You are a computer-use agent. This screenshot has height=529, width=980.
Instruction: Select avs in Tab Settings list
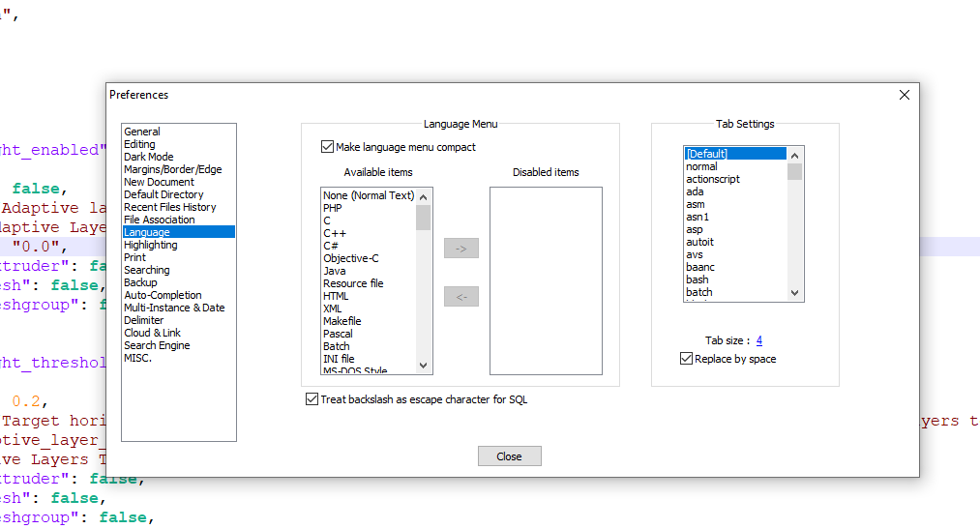click(x=695, y=254)
